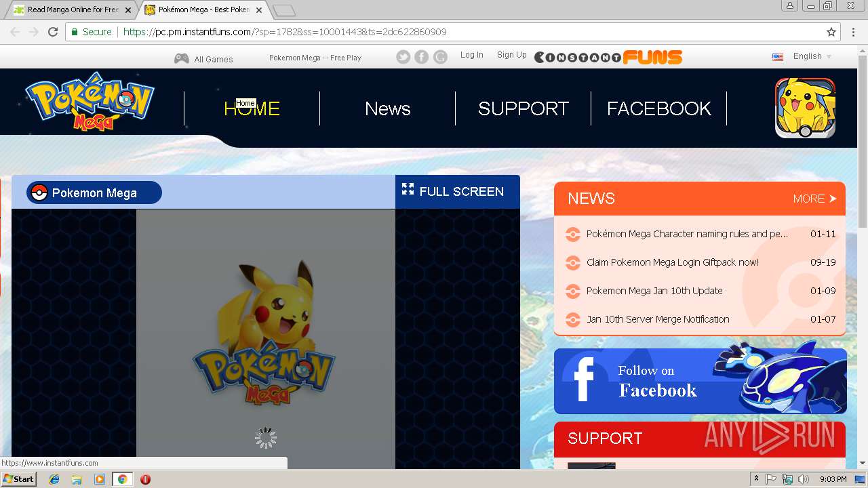Click the Pikachu app icon in header

(x=806, y=108)
